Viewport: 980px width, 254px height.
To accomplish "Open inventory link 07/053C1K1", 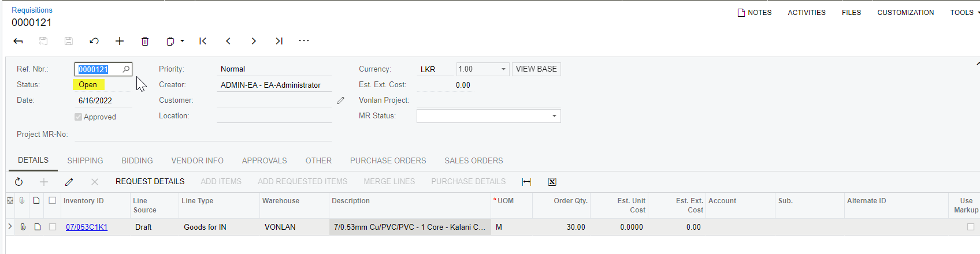I will (x=87, y=227).
